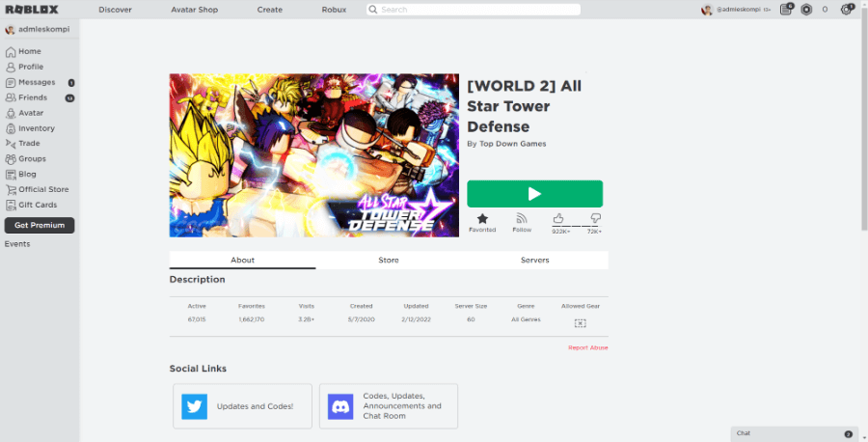Open Top Down Games creator link
Image resolution: width=868 pixels, height=442 pixels.
tap(513, 144)
